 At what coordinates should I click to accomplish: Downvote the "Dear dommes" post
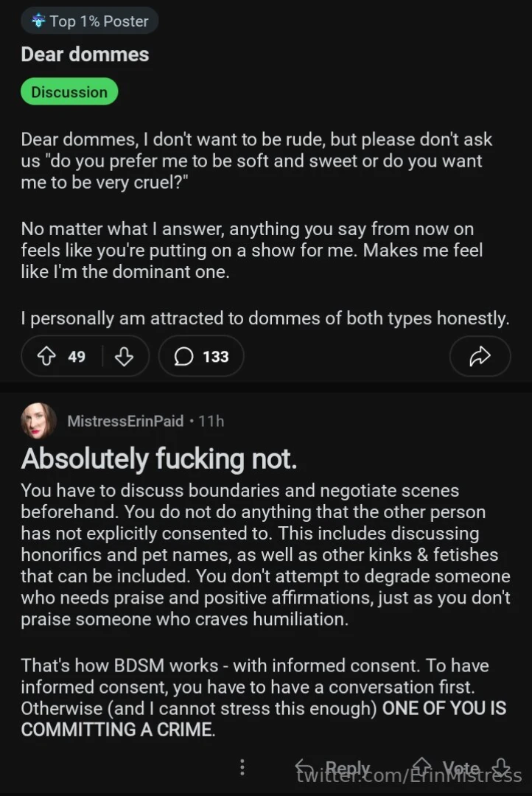[x=124, y=357]
